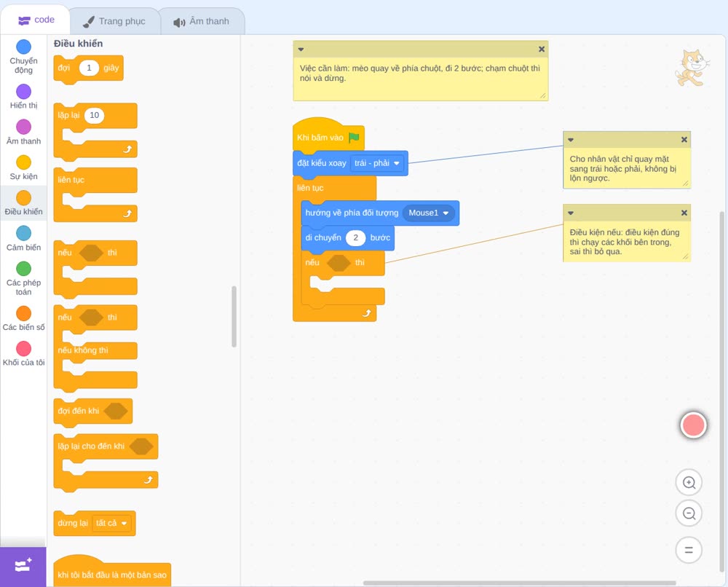
Task: Collapse the if-condition comment
Action: [x=571, y=213]
